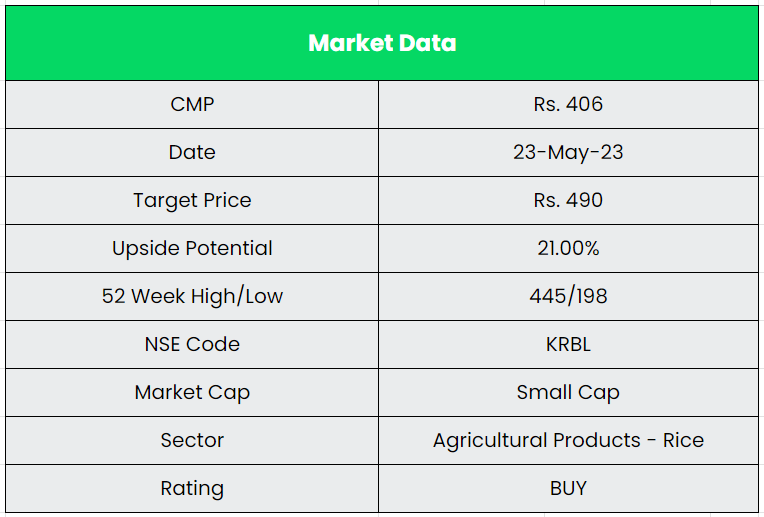Click the CMP label cell

click(x=192, y=104)
